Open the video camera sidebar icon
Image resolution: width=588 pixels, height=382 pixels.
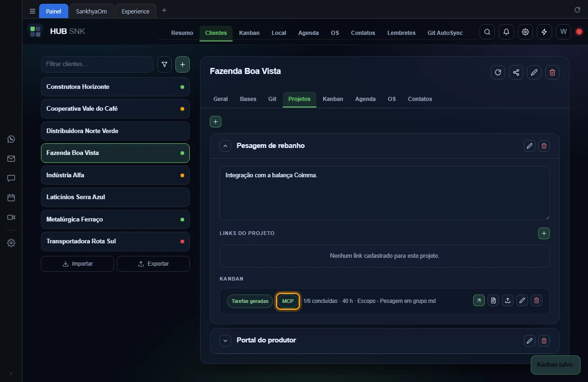tap(11, 217)
